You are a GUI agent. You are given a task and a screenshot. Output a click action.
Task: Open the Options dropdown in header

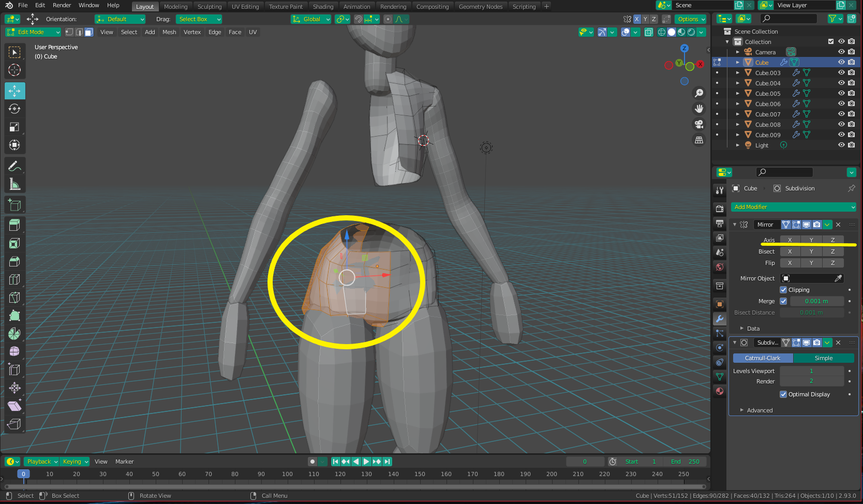(691, 19)
